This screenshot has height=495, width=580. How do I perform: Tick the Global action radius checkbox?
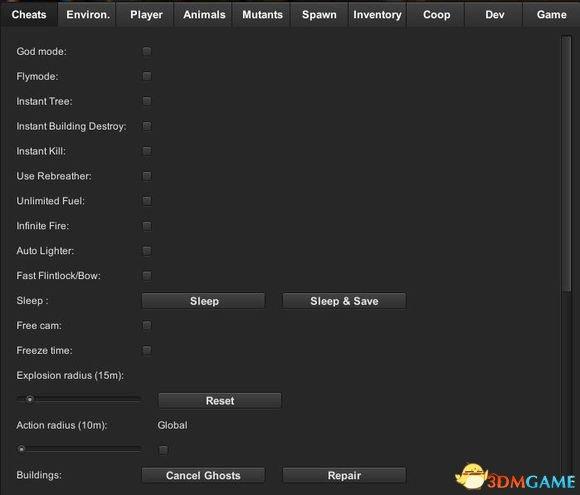click(163, 450)
